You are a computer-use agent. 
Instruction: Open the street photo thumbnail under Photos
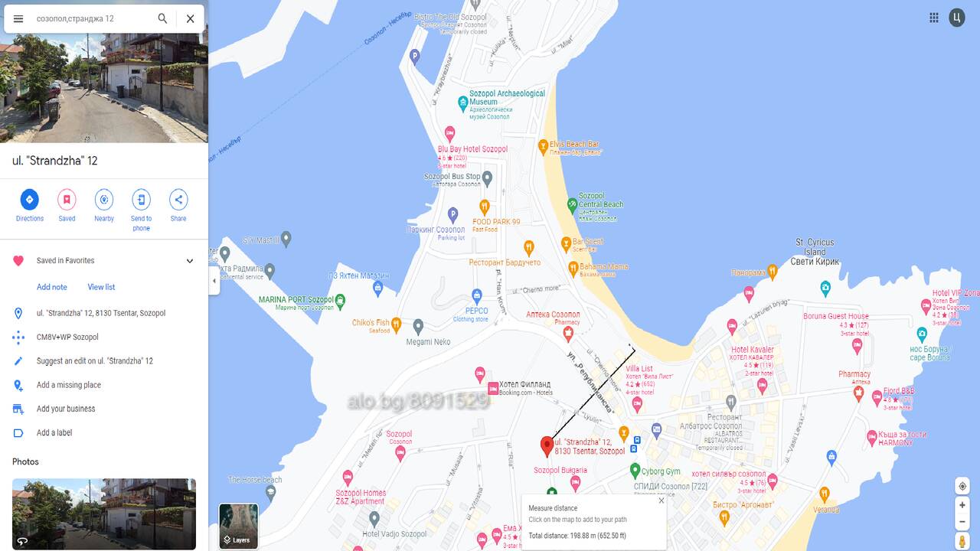tap(104, 514)
